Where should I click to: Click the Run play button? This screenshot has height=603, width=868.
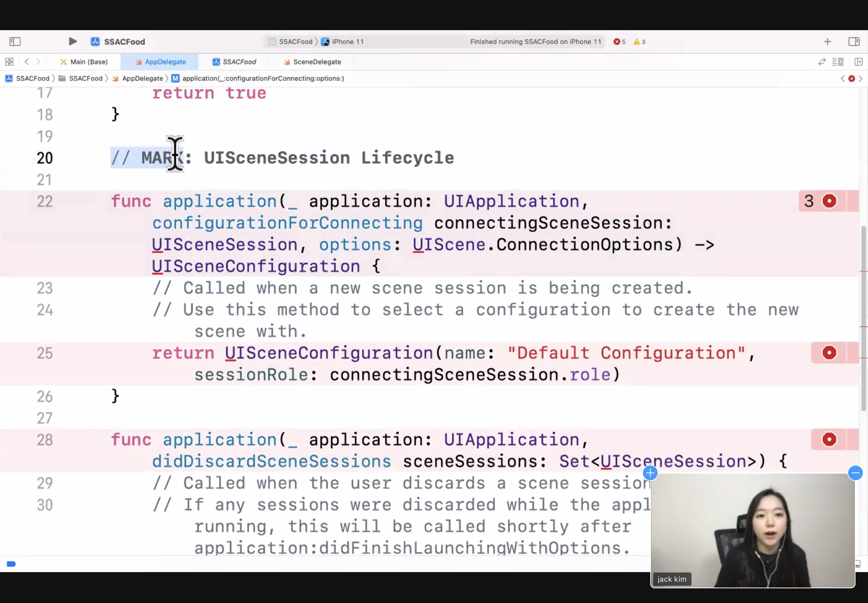72,42
